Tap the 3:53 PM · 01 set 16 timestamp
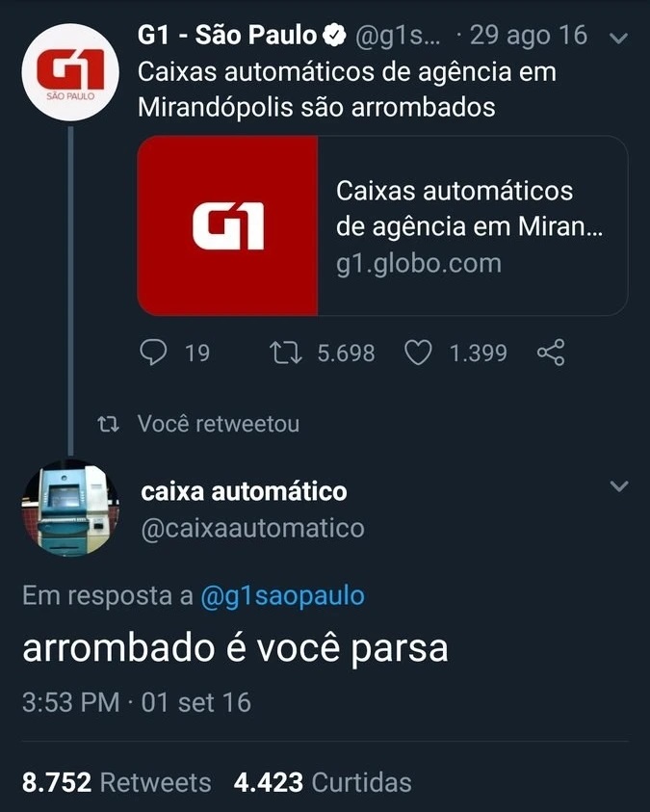This screenshot has height=812, width=650. coord(137,703)
